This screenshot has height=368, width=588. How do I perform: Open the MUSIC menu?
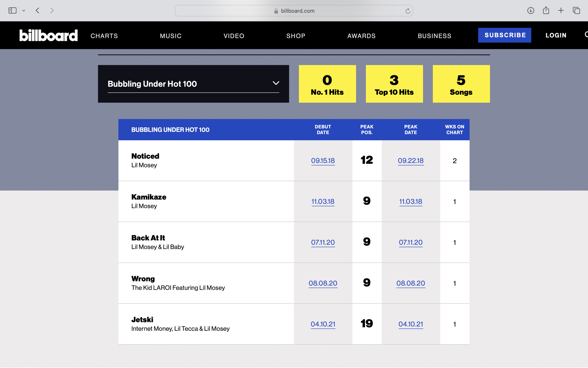[170, 36]
